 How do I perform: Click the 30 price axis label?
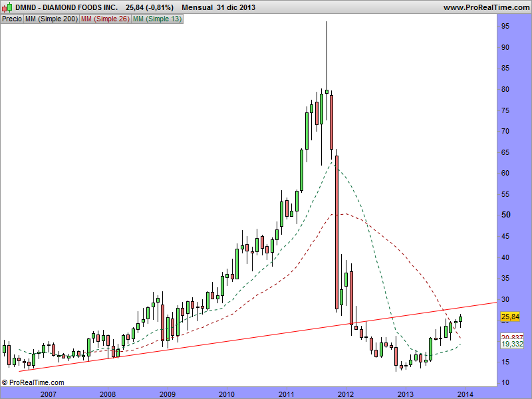click(505, 300)
